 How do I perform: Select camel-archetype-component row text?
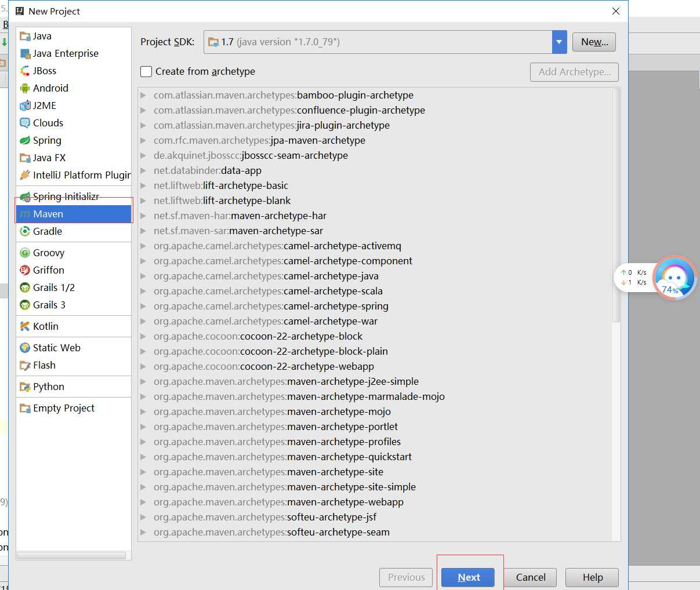283,261
